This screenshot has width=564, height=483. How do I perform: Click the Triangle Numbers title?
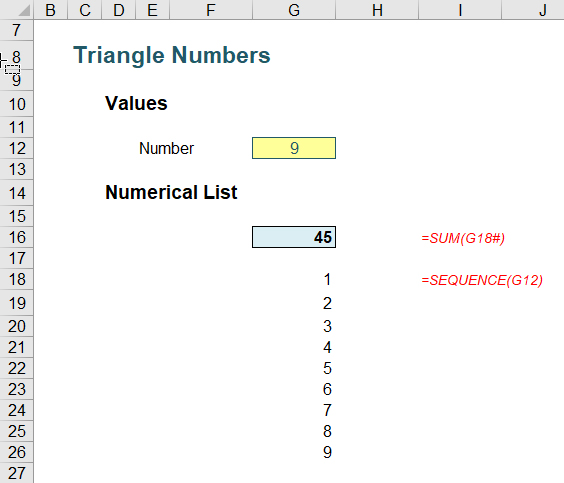pyautogui.click(x=172, y=55)
